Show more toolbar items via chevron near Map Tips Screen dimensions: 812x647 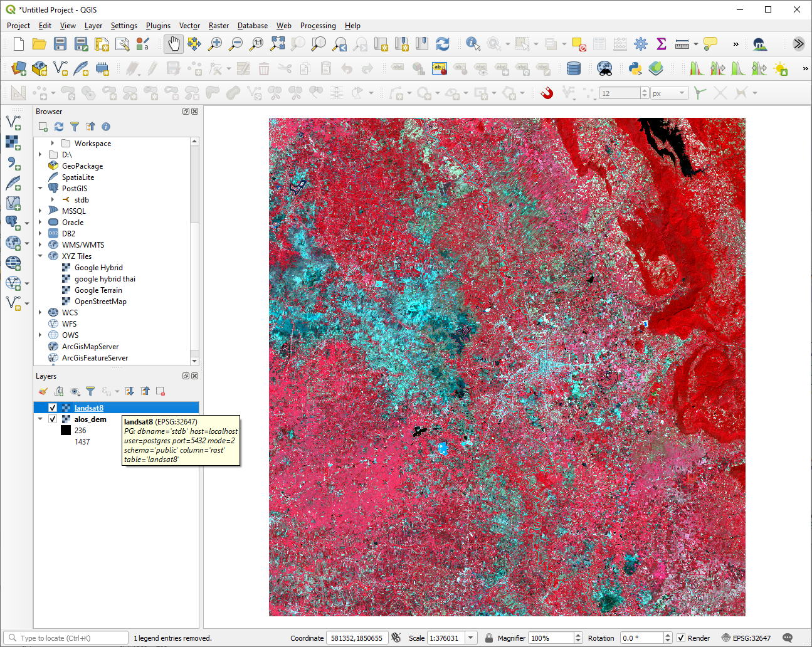click(736, 44)
